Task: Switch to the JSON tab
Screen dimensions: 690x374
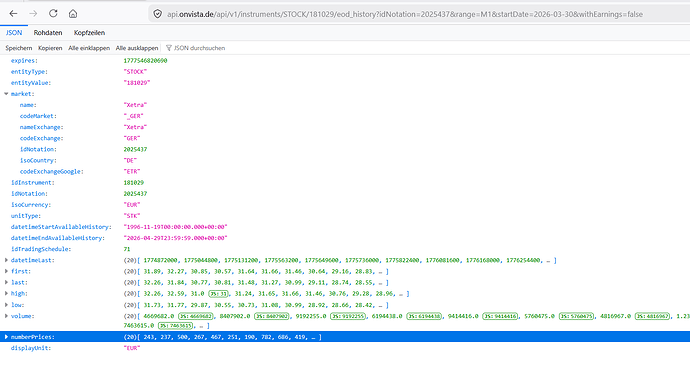Action: pyautogui.click(x=14, y=33)
